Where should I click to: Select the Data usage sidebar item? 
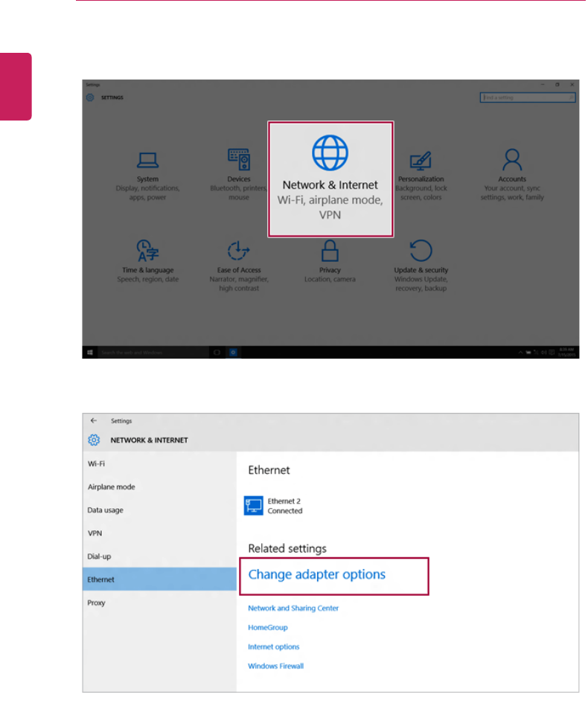[x=159, y=510]
